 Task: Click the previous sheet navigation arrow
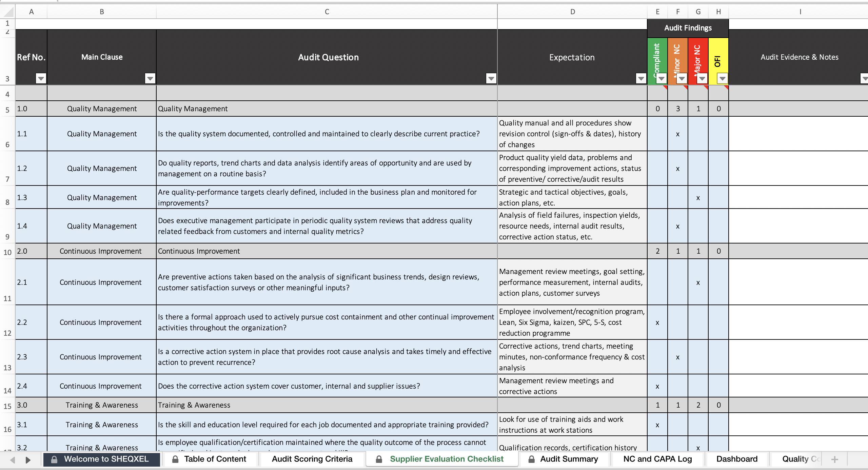pyautogui.click(x=13, y=460)
